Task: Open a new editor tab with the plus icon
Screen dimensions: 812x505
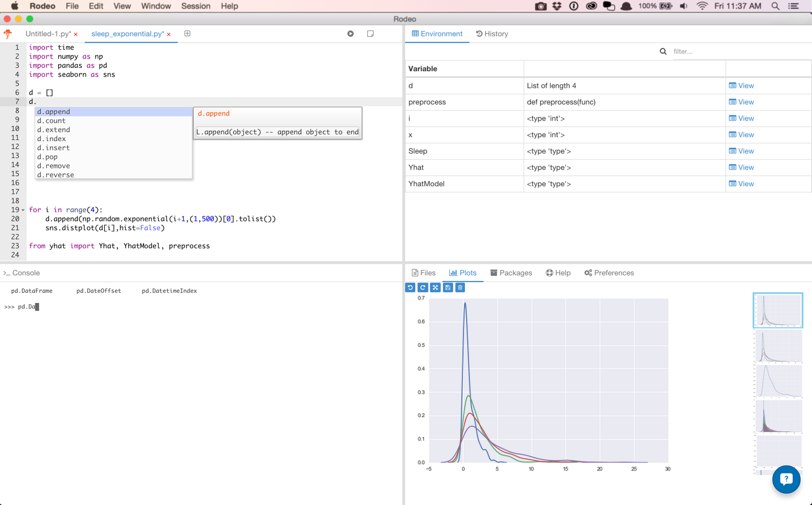Action: 187,33
